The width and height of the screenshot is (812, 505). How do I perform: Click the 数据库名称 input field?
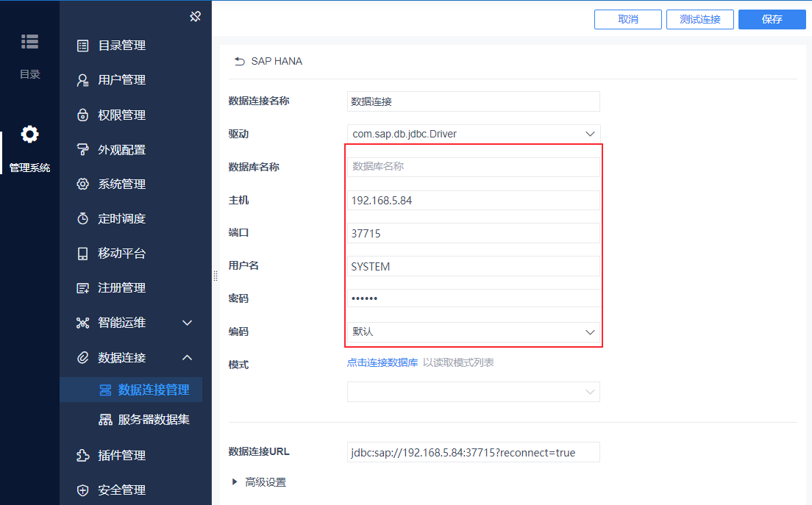click(474, 167)
